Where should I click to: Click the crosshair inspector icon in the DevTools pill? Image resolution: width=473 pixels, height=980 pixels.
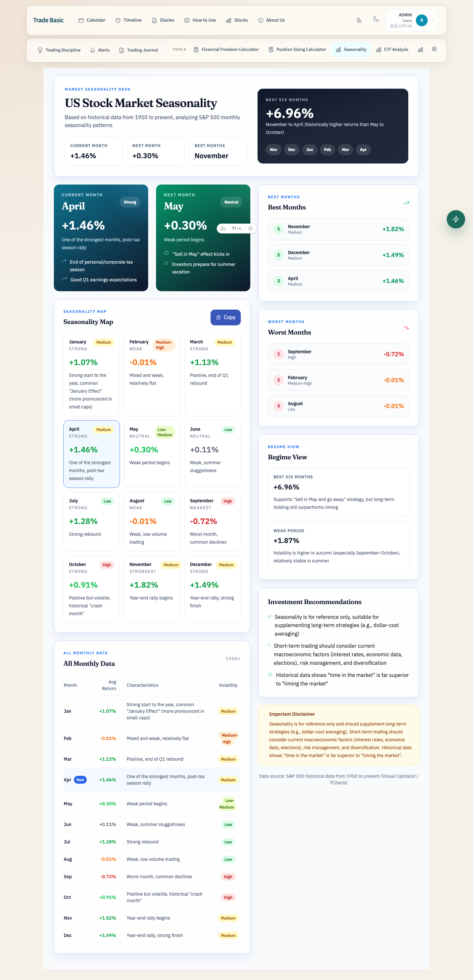coord(250,229)
